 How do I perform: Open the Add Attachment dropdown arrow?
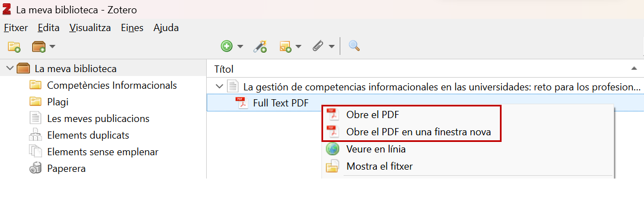(331, 47)
